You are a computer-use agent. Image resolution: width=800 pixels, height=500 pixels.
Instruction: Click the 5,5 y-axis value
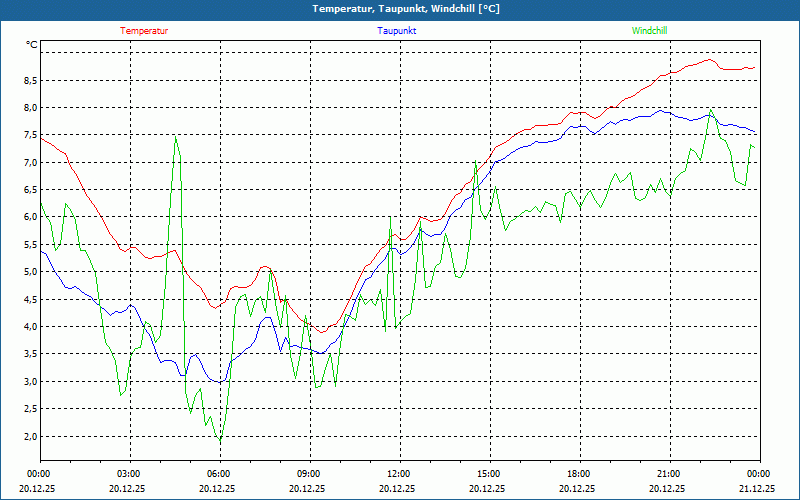(30, 244)
